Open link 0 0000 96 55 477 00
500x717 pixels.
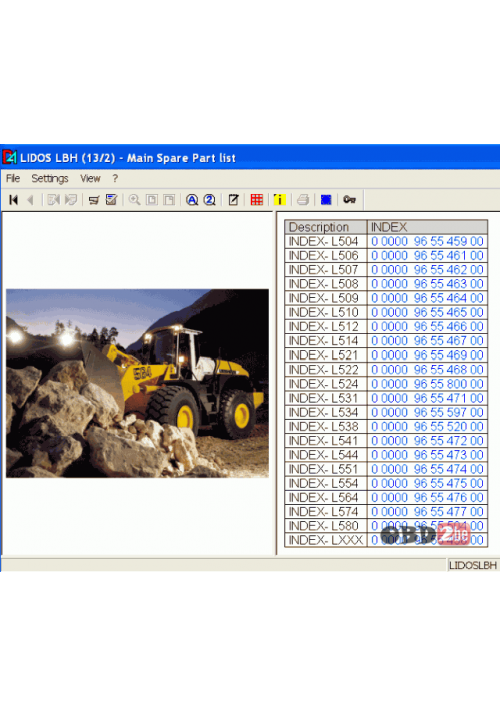coord(427,511)
